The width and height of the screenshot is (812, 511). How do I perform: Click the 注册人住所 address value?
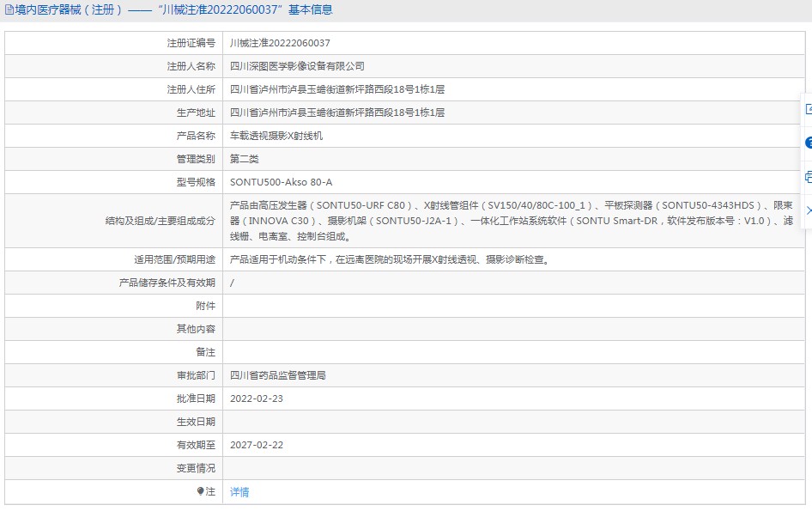pos(337,89)
